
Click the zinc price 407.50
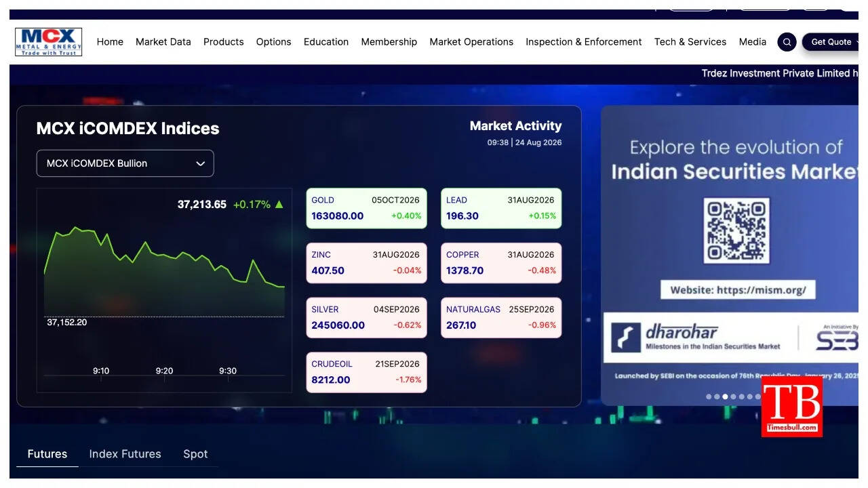click(328, 270)
